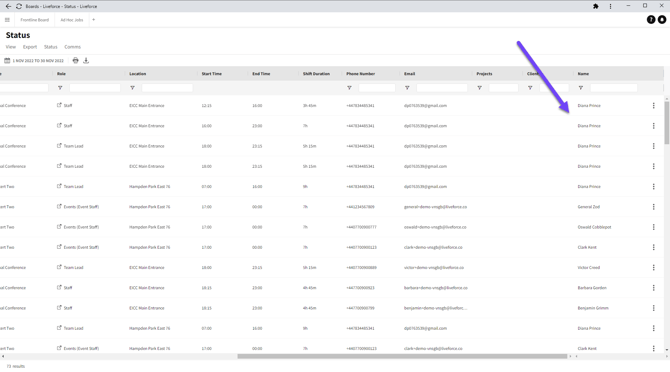The height and width of the screenshot is (372, 670).
Task: Open the Comms menu
Action: 73,47
